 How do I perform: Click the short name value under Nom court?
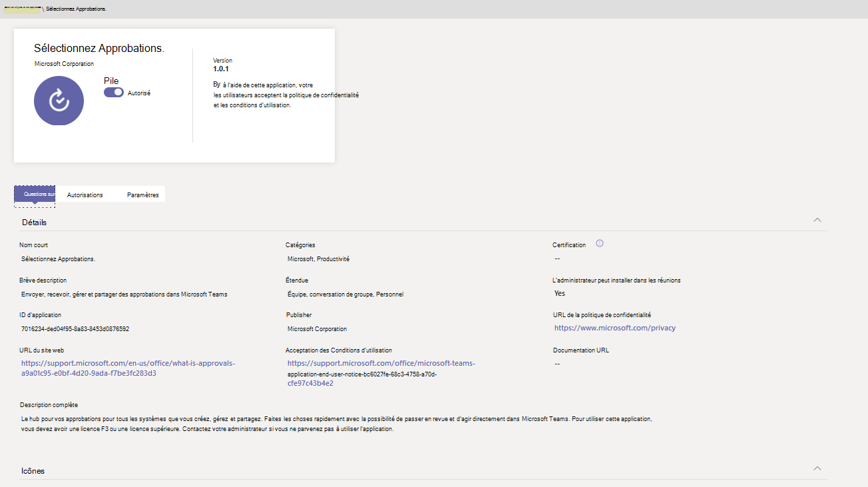click(x=58, y=259)
